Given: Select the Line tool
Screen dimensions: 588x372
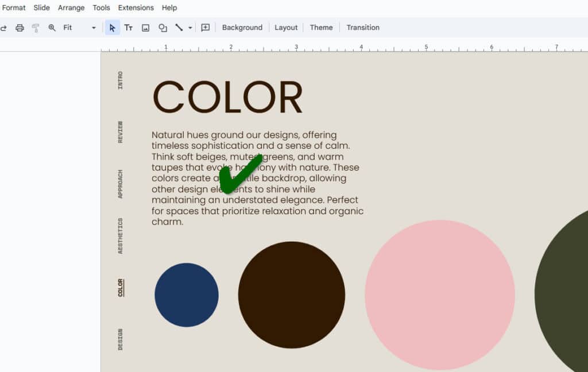Looking at the screenshot, I should (x=179, y=28).
